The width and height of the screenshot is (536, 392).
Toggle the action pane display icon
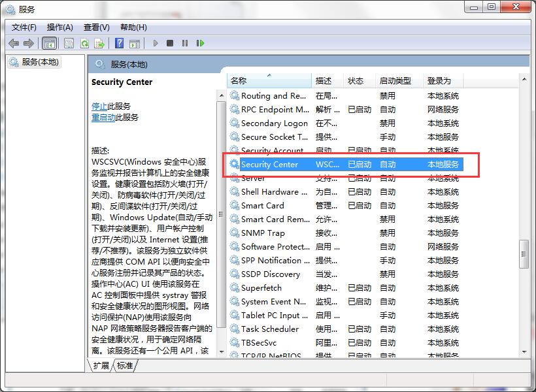coord(135,43)
